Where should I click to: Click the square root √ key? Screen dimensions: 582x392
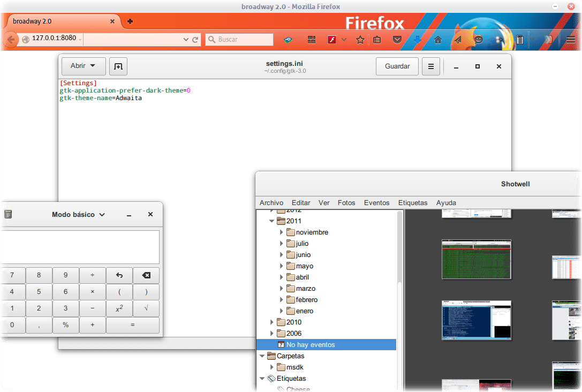click(146, 308)
